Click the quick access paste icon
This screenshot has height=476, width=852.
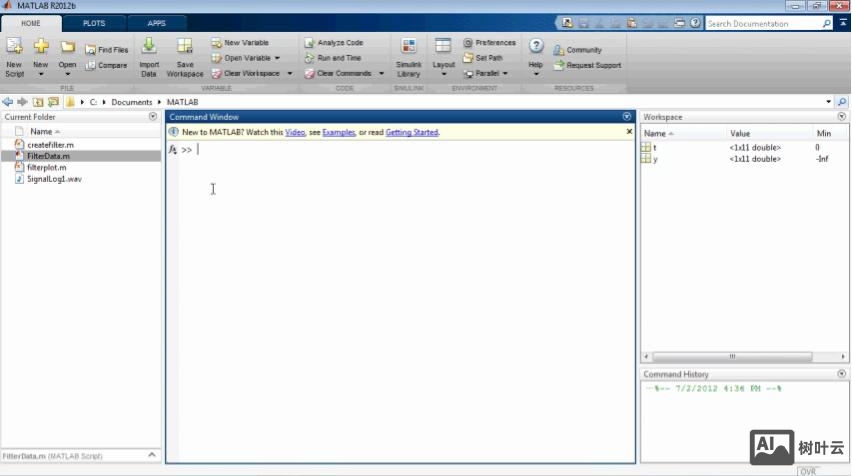point(631,23)
